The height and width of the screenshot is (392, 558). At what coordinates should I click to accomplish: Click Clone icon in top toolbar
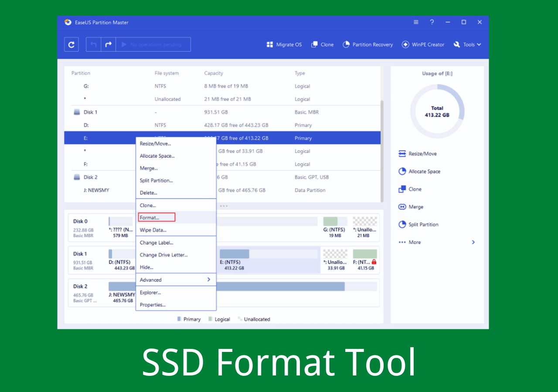click(322, 44)
